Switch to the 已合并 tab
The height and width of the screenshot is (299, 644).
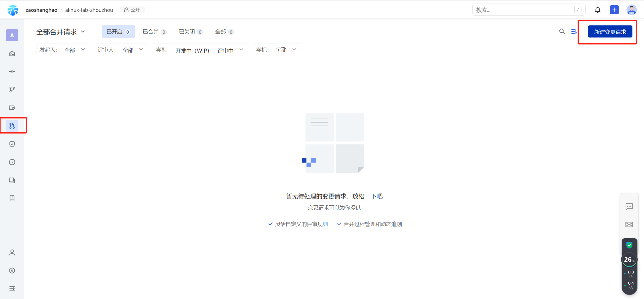[155, 32]
